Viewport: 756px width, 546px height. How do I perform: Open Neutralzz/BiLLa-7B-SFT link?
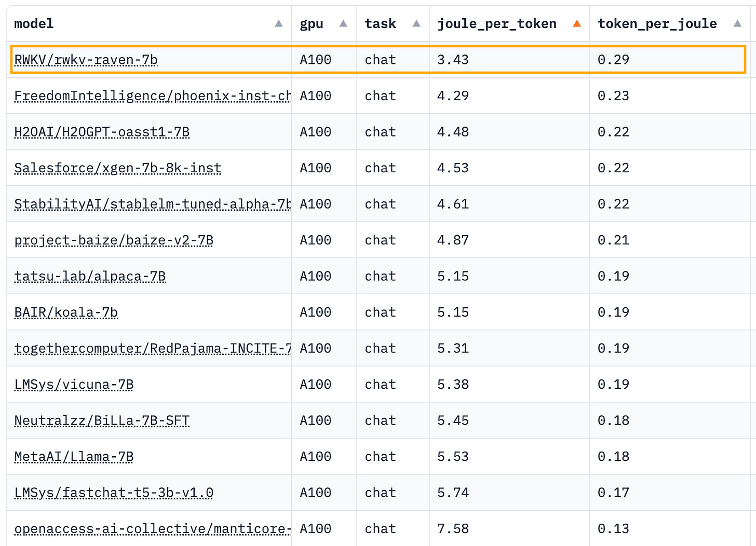coord(102,421)
